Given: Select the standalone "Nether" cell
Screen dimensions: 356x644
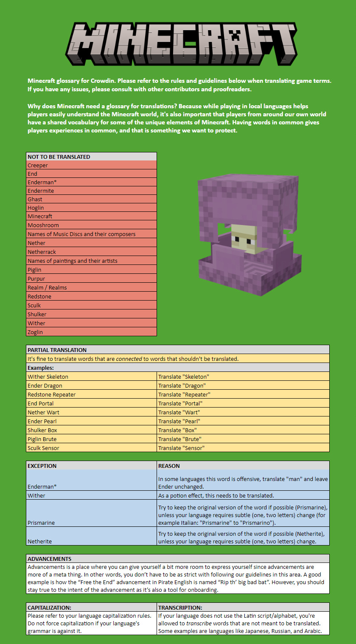Looking at the screenshot, I should coord(92,243).
